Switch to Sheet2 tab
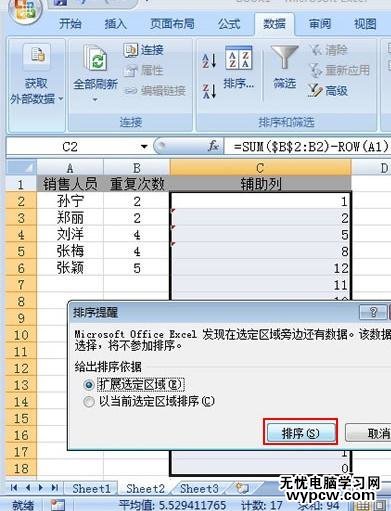Screen dimensions: 391x511 click(145, 489)
